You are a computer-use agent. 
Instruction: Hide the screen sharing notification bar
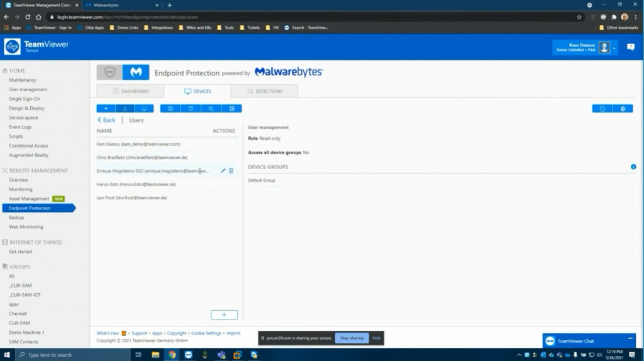pyautogui.click(x=376, y=338)
